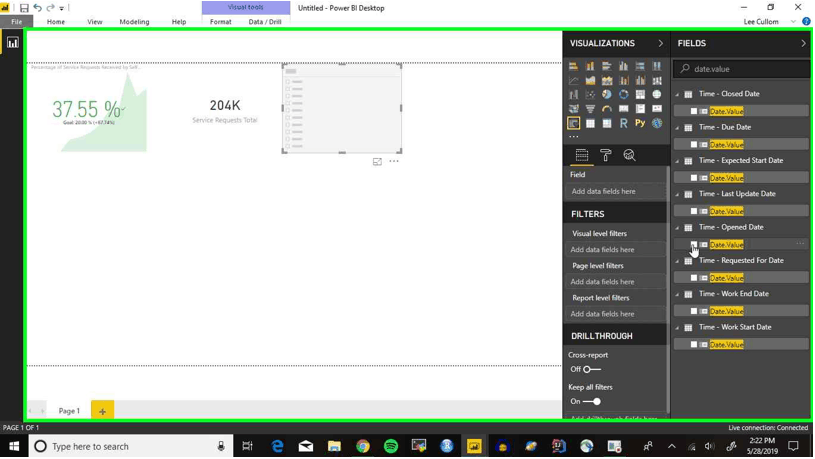Open the Data / Drill ribbon tab
Image resolution: width=815 pixels, height=459 pixels.
click(x=265, y=22)
